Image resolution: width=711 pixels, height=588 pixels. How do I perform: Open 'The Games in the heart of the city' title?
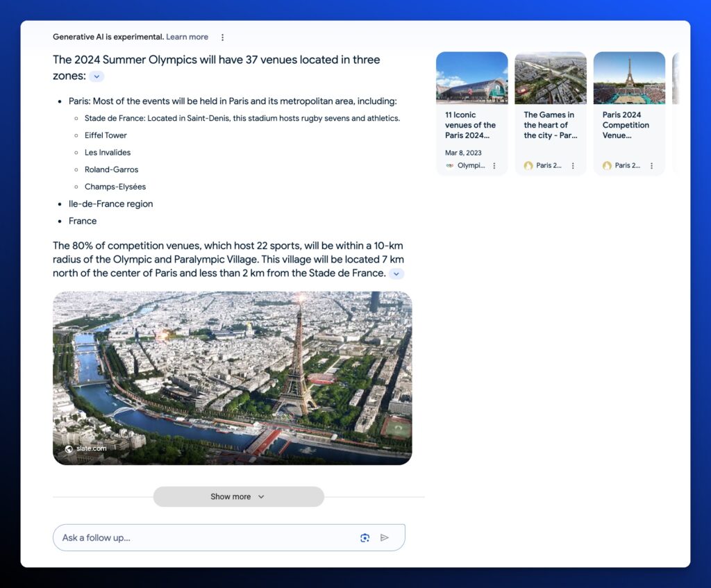tap(550, 125)
